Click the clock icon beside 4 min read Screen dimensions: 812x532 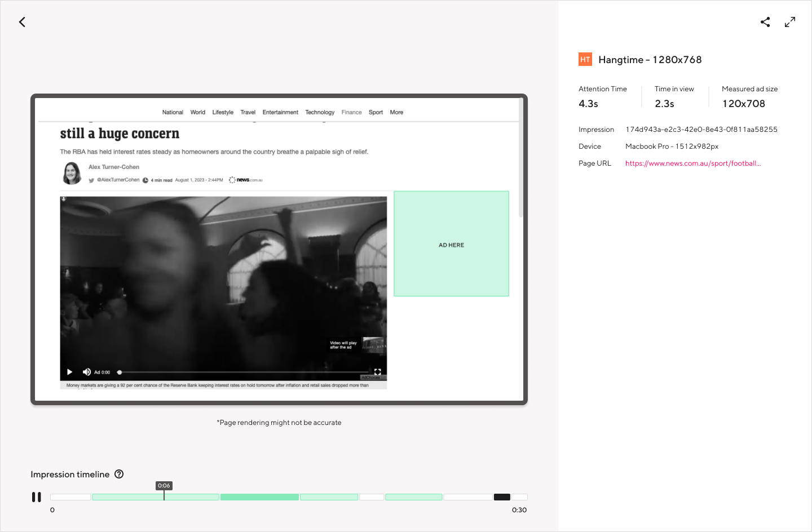tap(145, 180)
